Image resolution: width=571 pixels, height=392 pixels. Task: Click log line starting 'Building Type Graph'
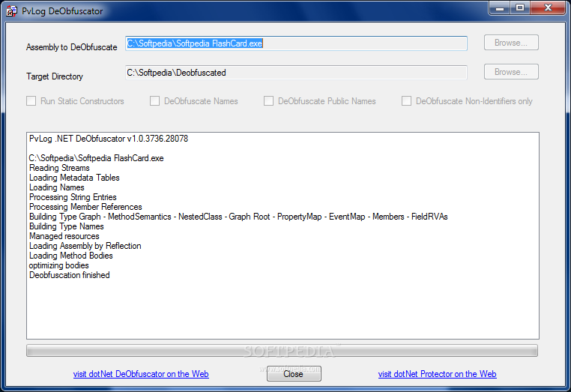point(238,217)
